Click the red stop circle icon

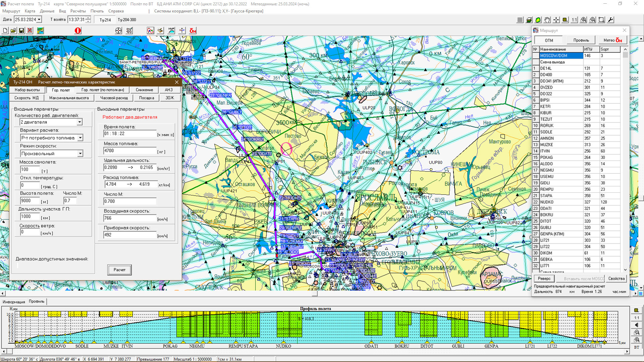point(78,31)
